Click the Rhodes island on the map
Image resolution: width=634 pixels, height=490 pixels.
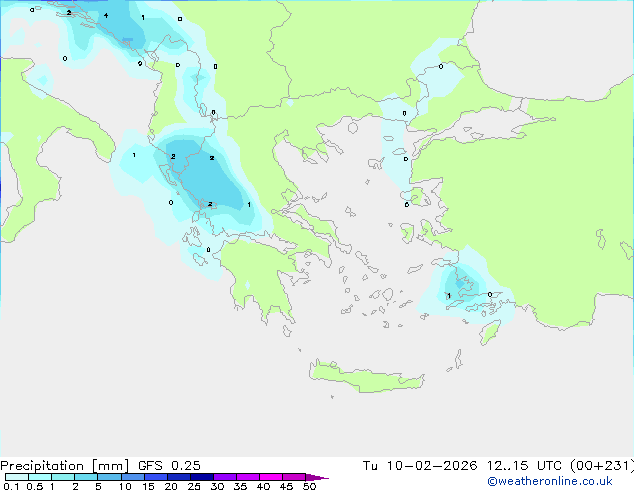pos(490,332)
